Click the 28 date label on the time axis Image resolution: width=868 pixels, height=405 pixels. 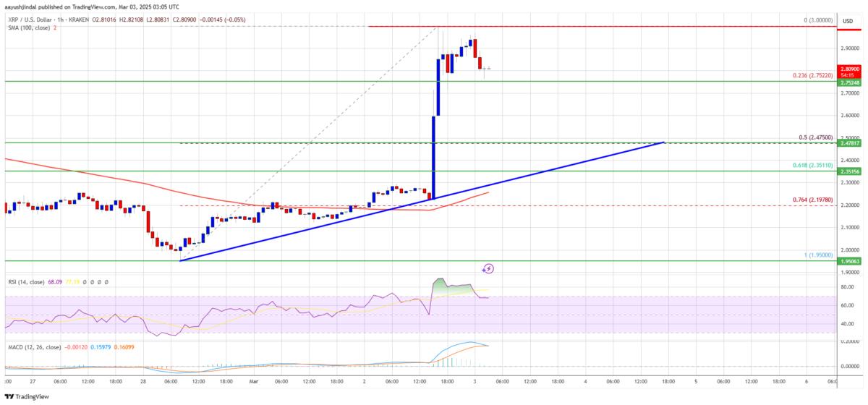[144, 381]
